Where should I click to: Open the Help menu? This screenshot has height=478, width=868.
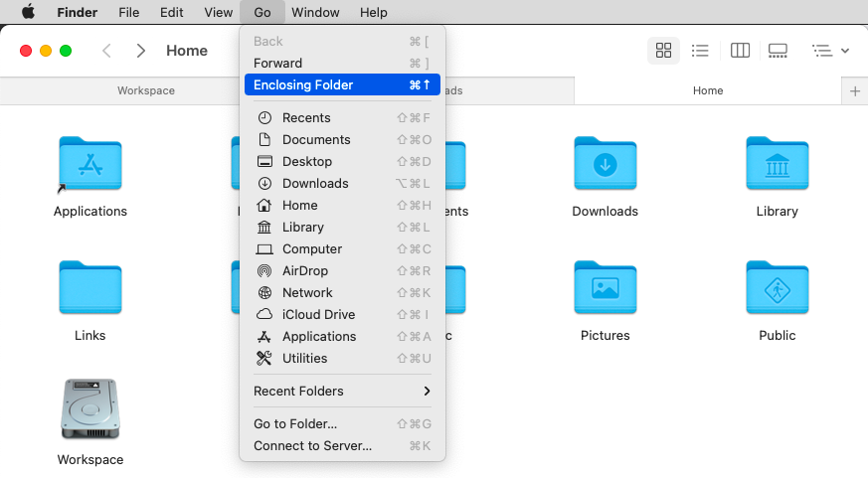coord(374,12)
